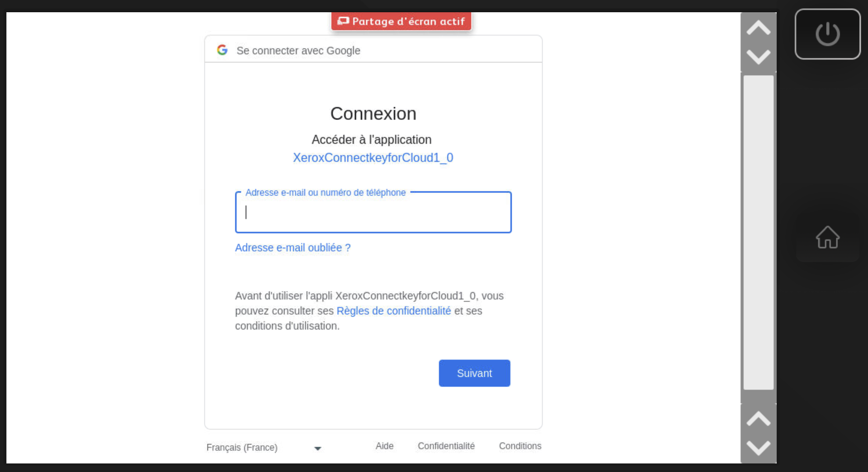Screen dimensions: 868x472
Task: Click the vertical scrollbar track
Action: pos(758,232)
